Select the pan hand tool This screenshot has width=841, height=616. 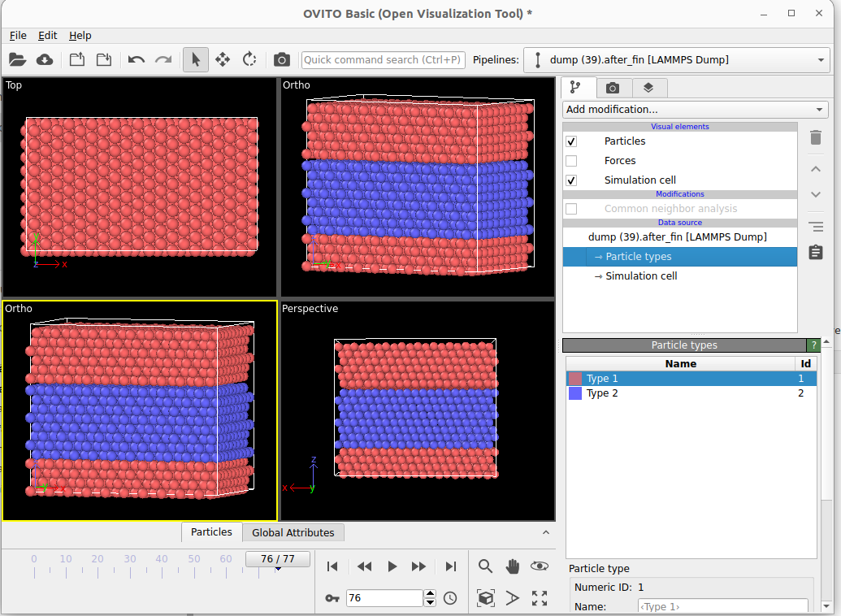pos(512,566)
